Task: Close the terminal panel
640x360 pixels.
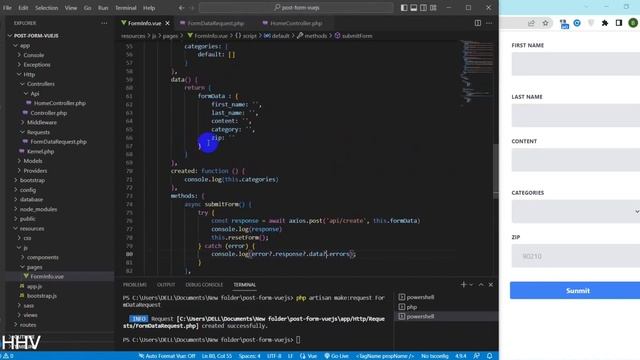Action: tap(491, 284)
